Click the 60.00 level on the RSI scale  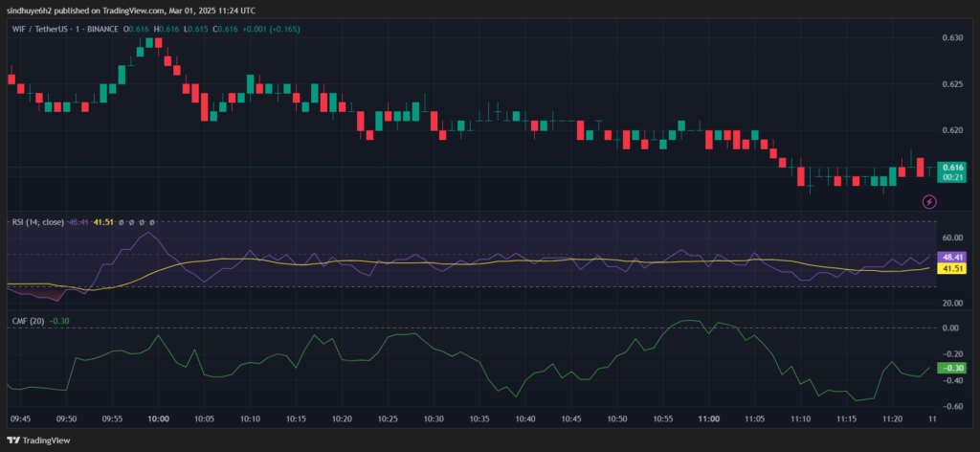coord(953,237)
